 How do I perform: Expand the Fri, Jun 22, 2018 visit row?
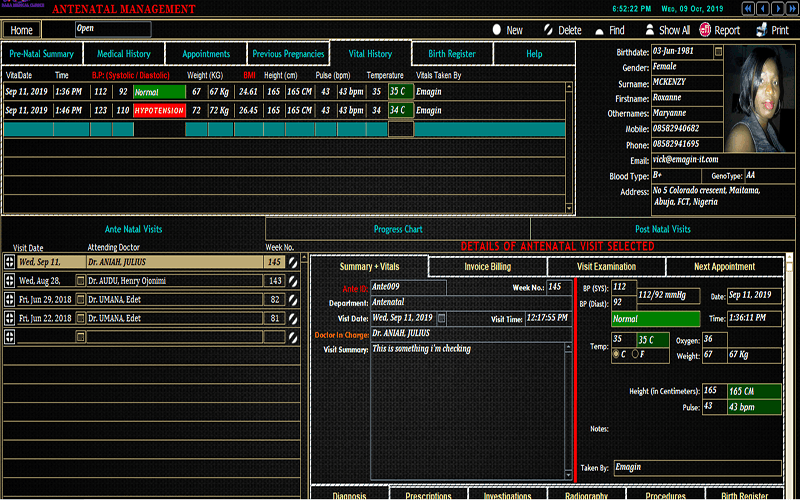(x=10, y=319)
